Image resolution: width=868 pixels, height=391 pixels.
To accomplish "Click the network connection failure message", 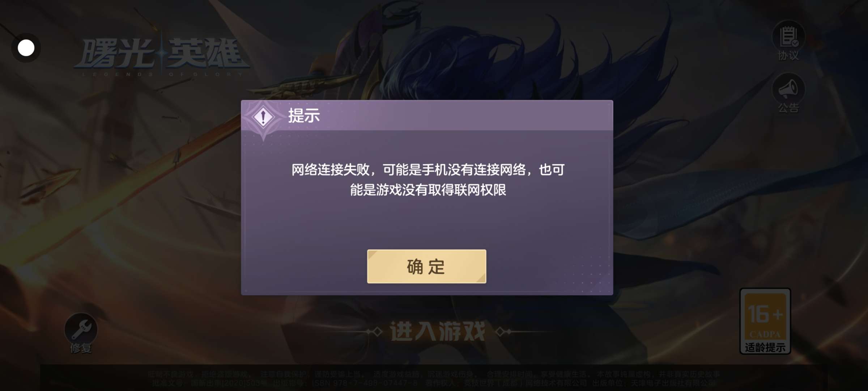I will pos(428,180).
